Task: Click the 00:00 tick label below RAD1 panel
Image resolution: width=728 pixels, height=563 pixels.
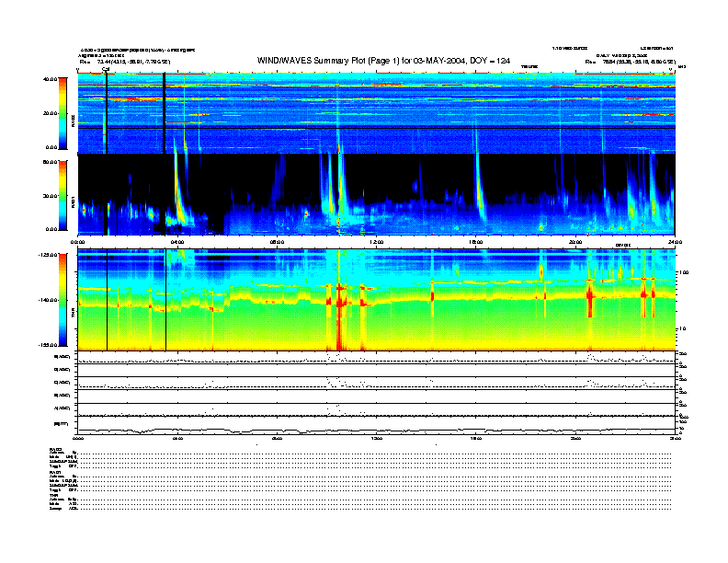Action: pyautogui.click(x=78, y=241)
